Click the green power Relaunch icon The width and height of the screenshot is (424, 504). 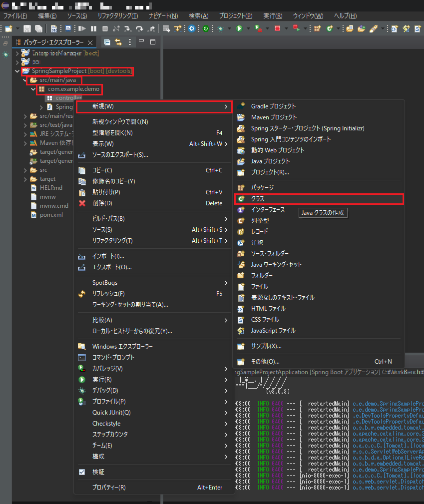coord(206,28)
